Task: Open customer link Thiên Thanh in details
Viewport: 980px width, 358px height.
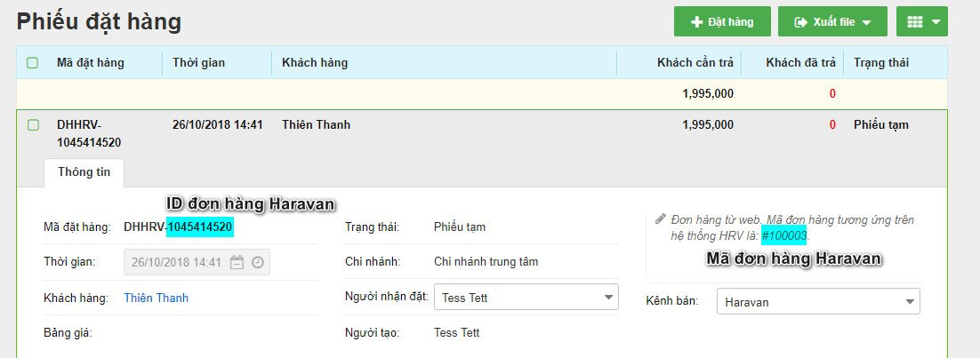Action: click(156, 298)
